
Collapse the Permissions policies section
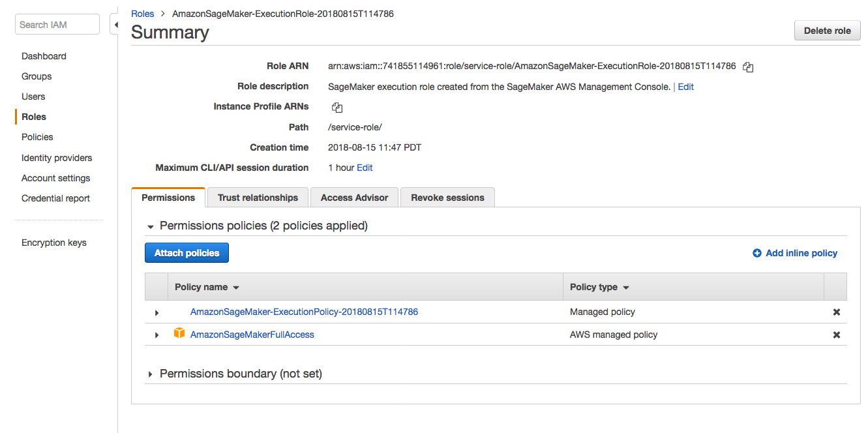click(x=151, y=226)
